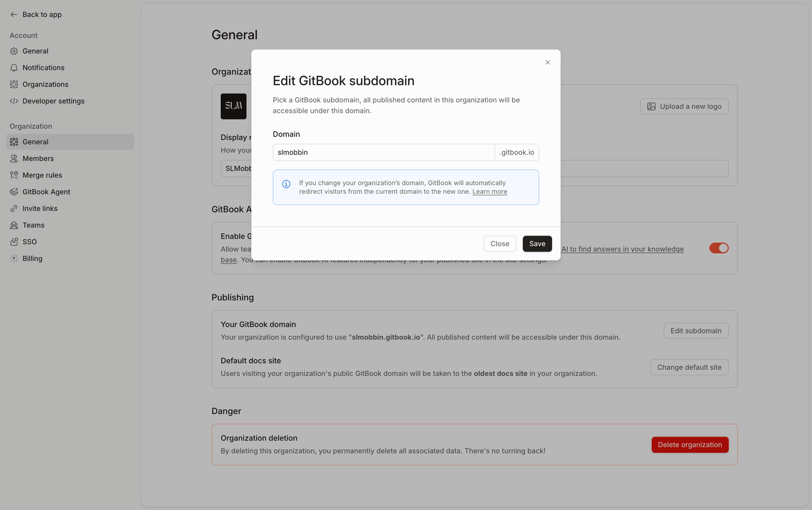Open Billing page
This screenshot has height=510, width=812.
click(70, 259)
